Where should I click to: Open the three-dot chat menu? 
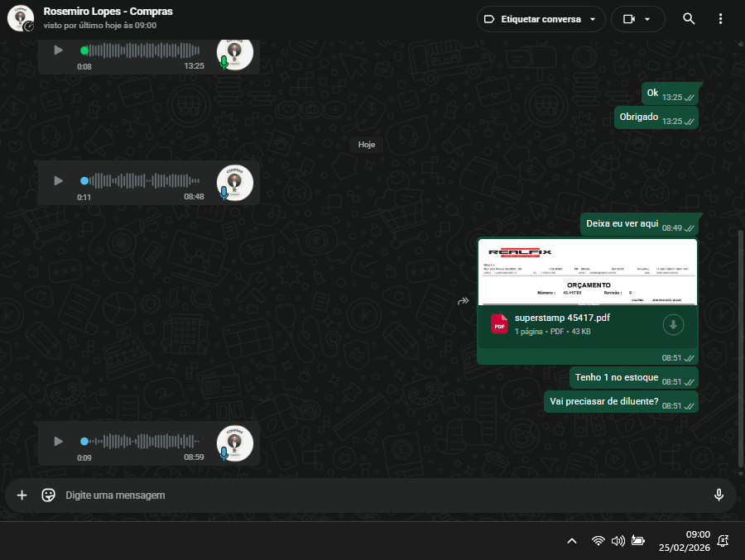tap(720, 19)
